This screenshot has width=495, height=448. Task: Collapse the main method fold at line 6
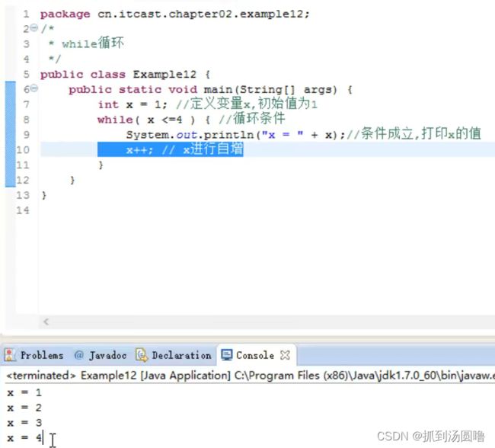[34, 88]
